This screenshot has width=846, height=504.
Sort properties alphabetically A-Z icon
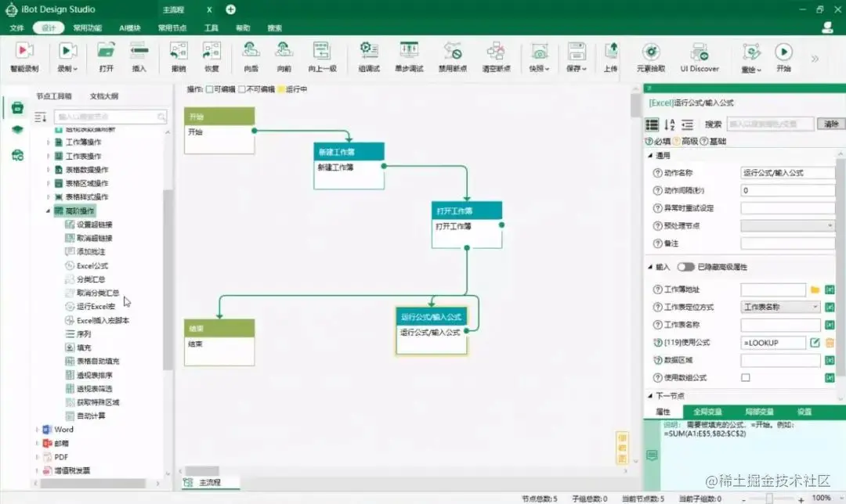tap(670, 124)
